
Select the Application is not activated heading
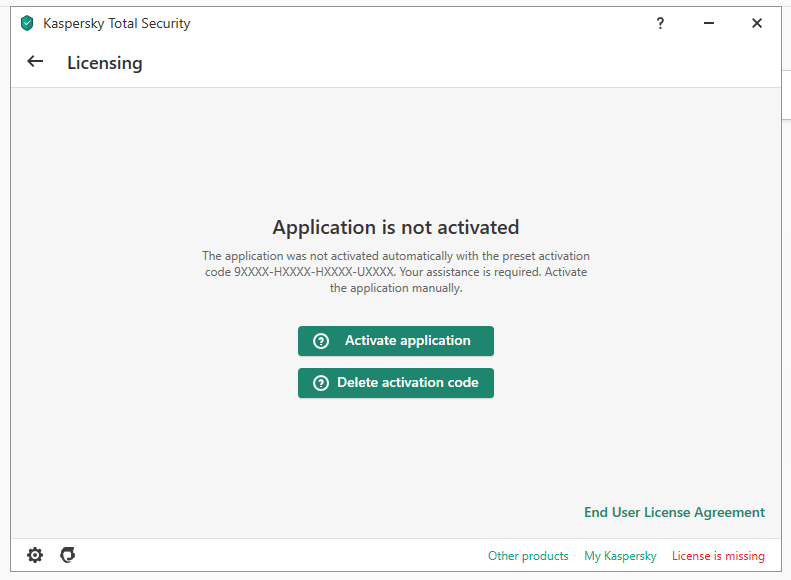point(396,227)
